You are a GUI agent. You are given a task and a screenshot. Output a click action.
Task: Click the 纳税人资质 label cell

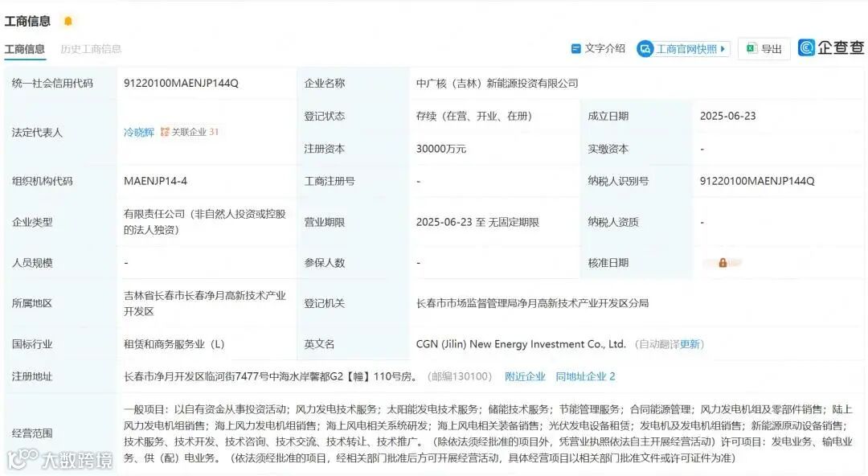point(636,222)
